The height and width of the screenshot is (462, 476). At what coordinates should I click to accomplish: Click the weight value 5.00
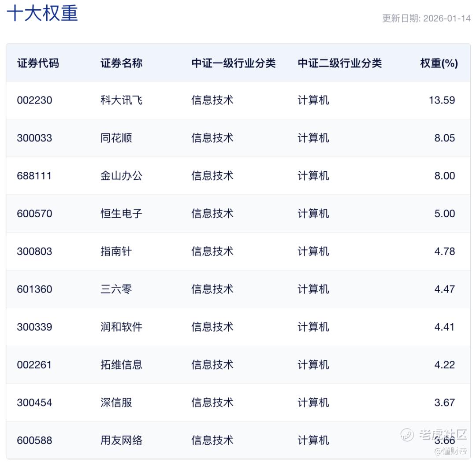tap(444, 214)
